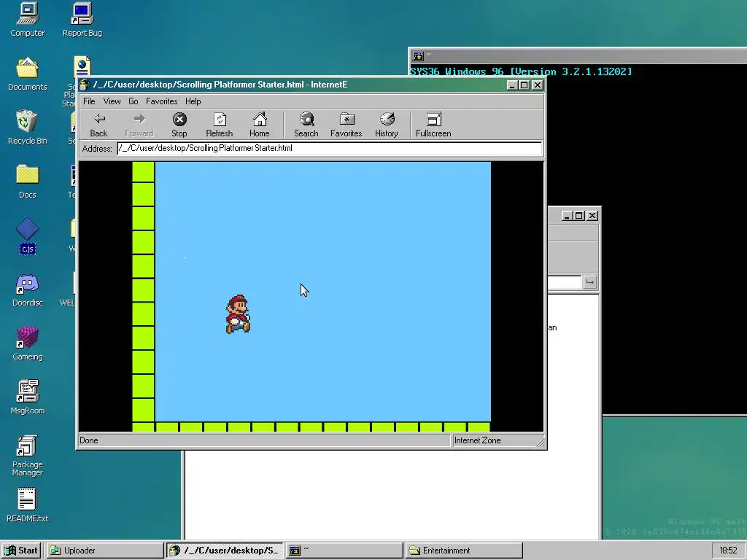The width and height of the screenshot is (747, 560).
Task: Switch to Uploader in the taskbar
Action: (x=105, y=551)
